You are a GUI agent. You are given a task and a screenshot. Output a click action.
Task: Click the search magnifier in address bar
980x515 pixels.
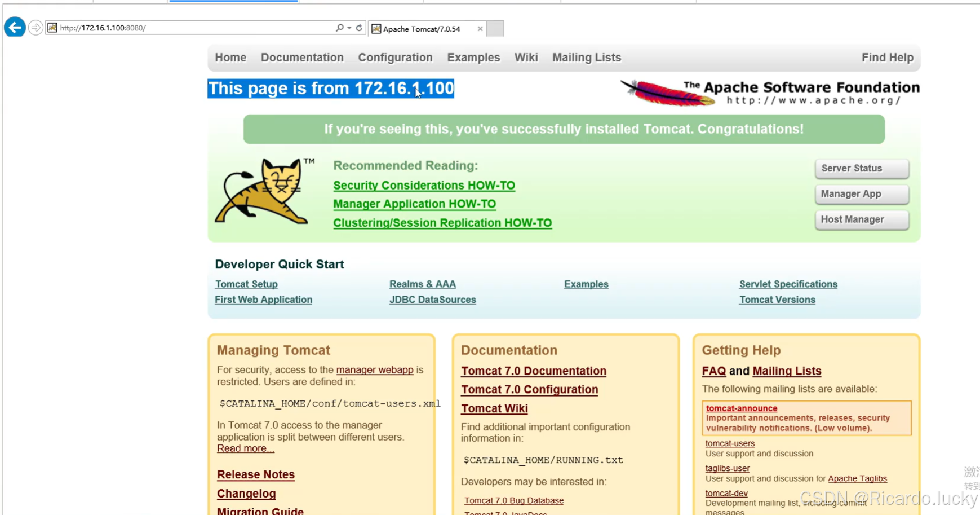(339, 28)
